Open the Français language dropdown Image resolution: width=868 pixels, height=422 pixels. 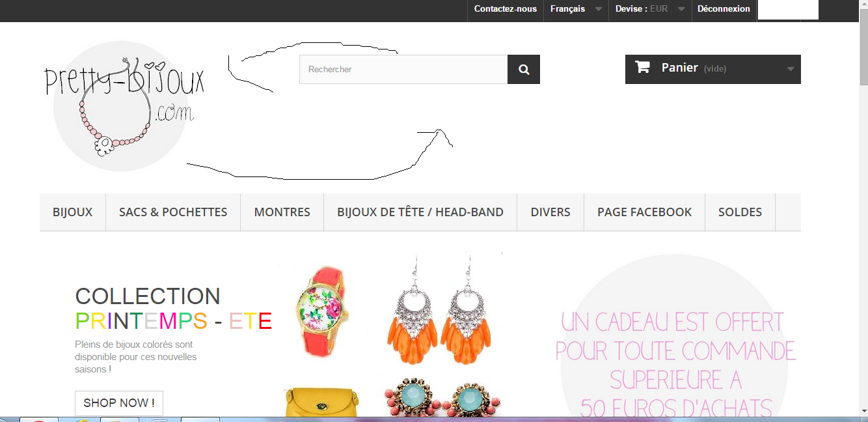pos(576,9)
